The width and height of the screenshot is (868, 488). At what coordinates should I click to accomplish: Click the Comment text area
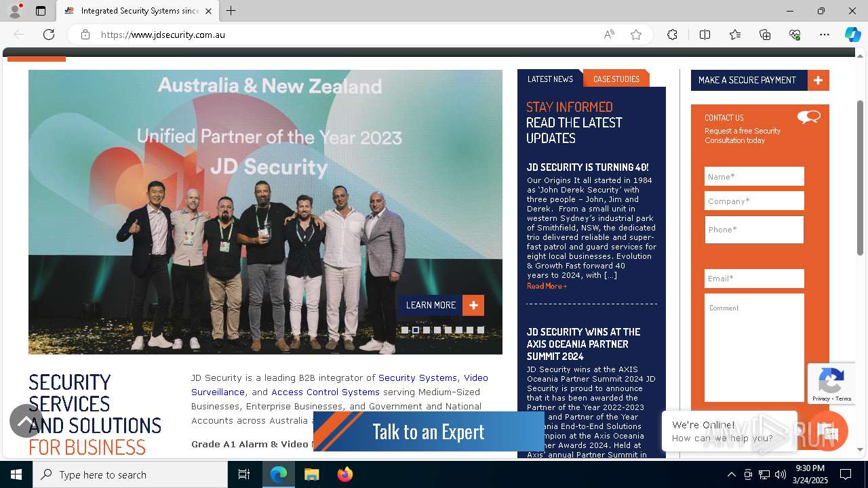tap(754, 348)
